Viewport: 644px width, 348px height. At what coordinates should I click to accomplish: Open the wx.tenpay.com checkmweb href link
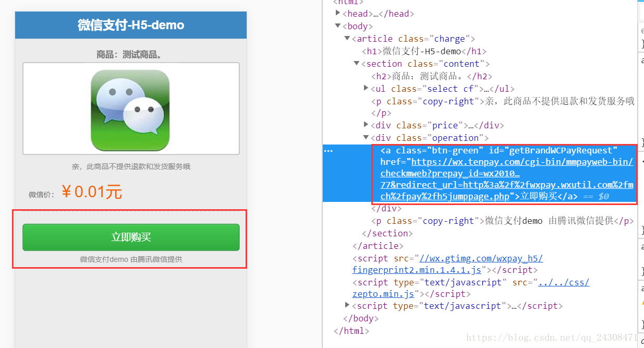click(506, 179)
